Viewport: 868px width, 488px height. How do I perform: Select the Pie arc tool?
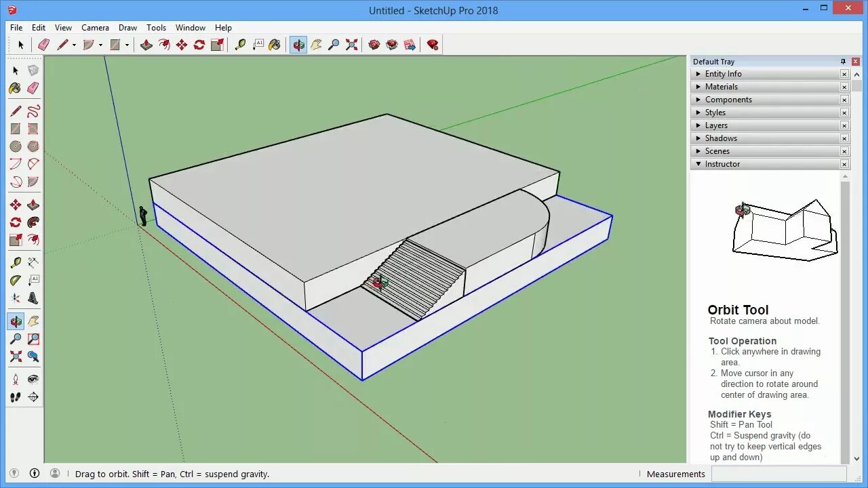pyautogui.click(x=33, y=182)
